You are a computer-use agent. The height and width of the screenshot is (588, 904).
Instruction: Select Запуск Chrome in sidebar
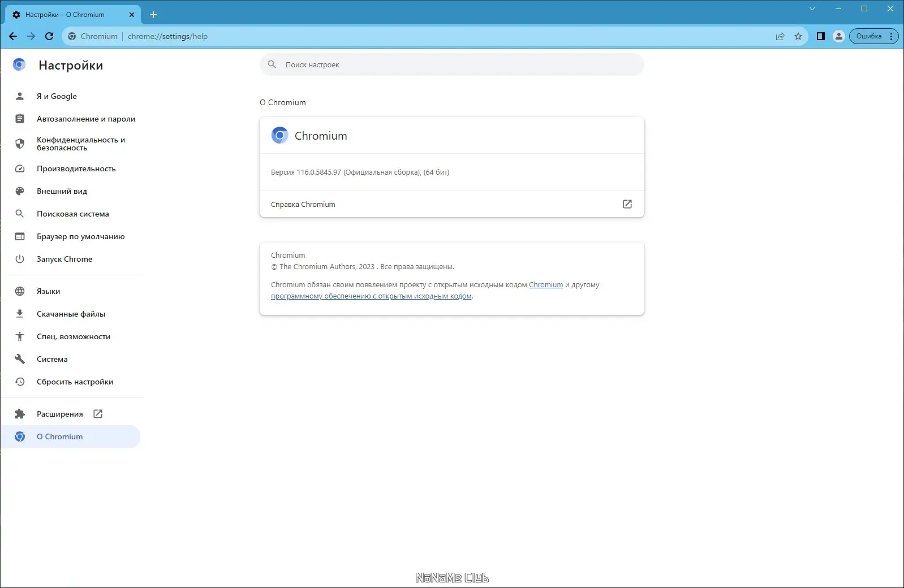pyautogui.click(x=71, y=259)
